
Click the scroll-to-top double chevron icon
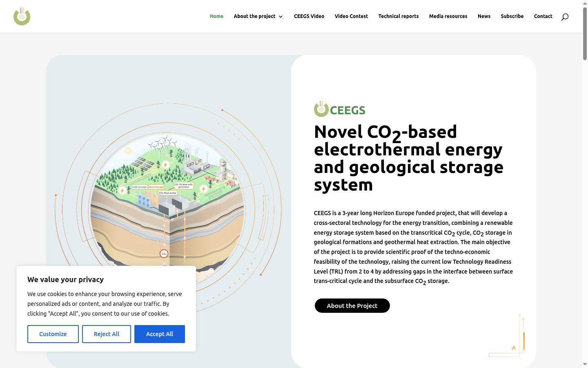(x=514, y=348)
